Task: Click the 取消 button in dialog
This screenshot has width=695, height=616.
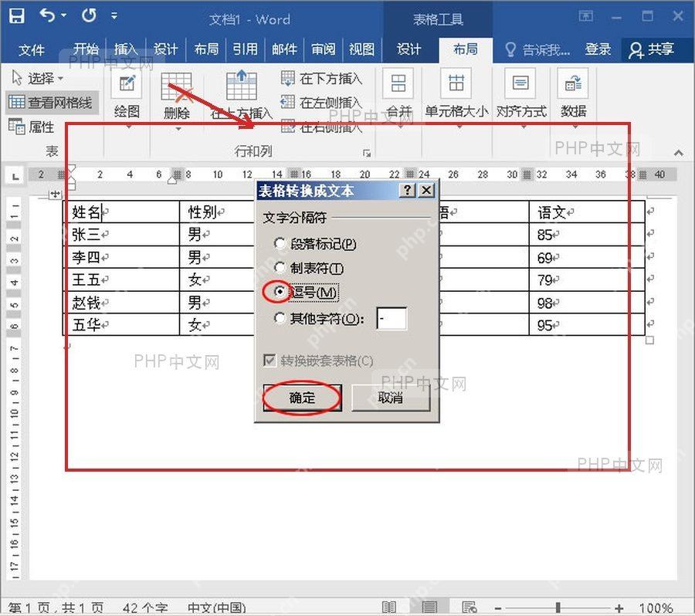Action: point(391,398)
